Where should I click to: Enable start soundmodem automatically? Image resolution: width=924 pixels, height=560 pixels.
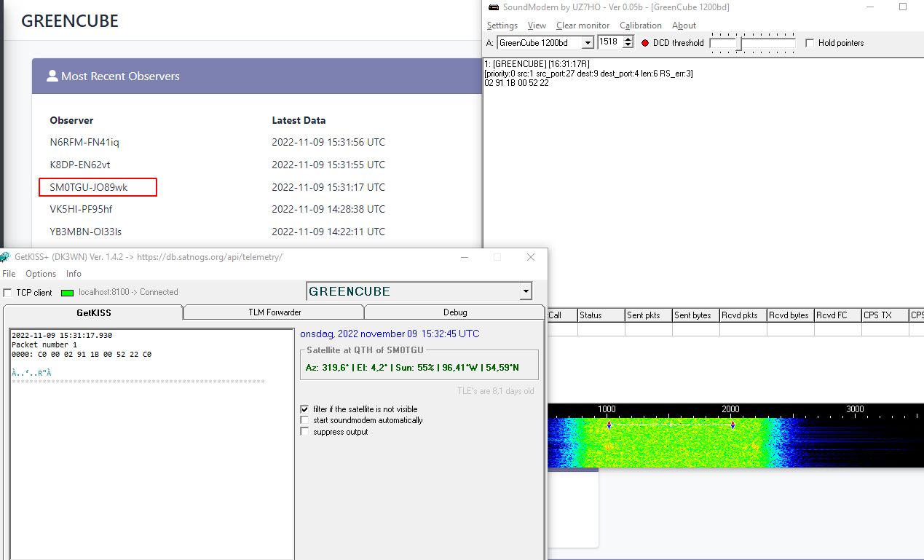304,419
